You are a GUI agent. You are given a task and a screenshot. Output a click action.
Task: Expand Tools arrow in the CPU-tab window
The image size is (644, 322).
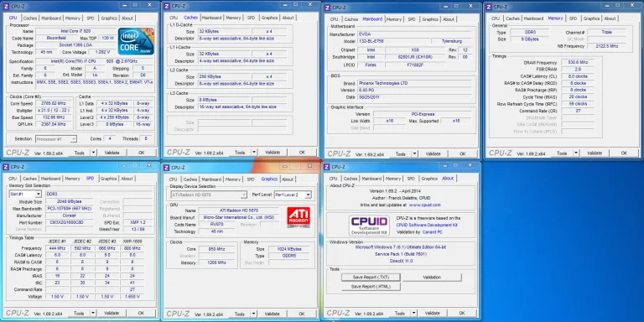pyautogui.click(x=93, y=153)
